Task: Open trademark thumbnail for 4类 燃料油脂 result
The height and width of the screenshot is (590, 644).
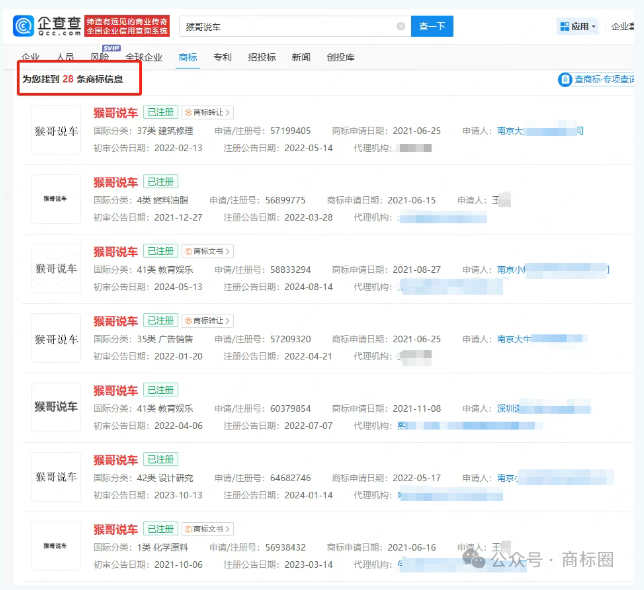Action: point(55,199)
